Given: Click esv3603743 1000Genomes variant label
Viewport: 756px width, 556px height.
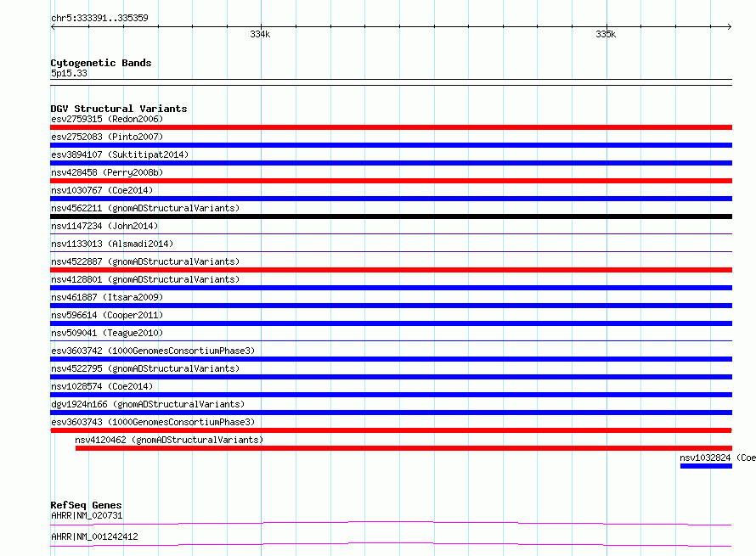Looking at the screenshot, I should [153, 422].
